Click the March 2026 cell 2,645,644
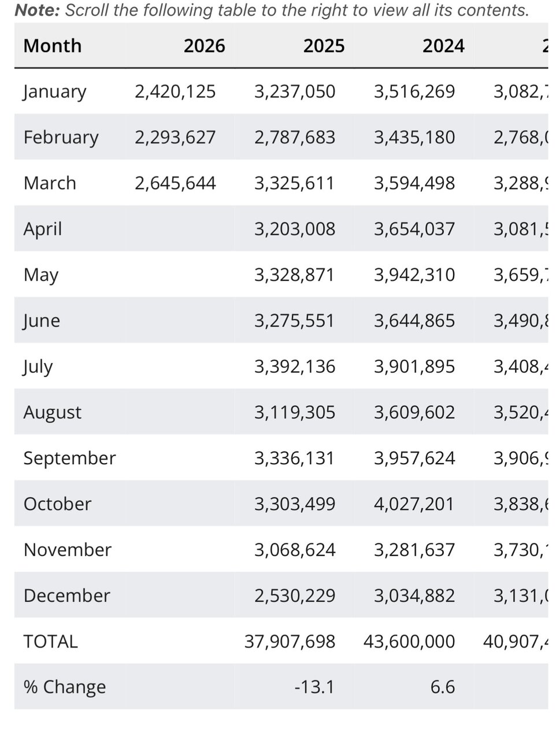 pos(175,183)
